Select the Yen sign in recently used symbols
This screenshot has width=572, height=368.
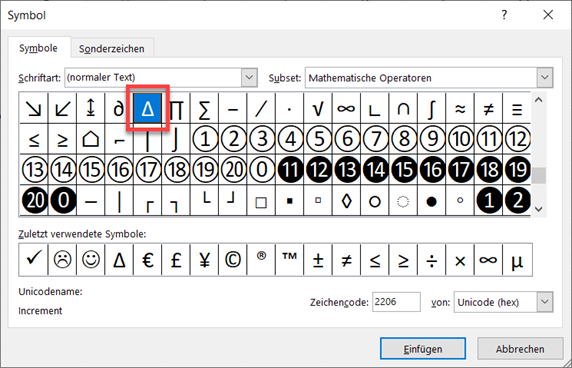click(205, 260)
